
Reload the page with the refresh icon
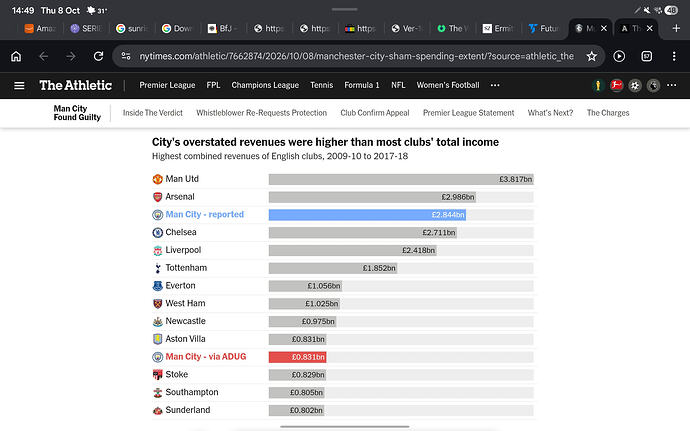point(99,56)
